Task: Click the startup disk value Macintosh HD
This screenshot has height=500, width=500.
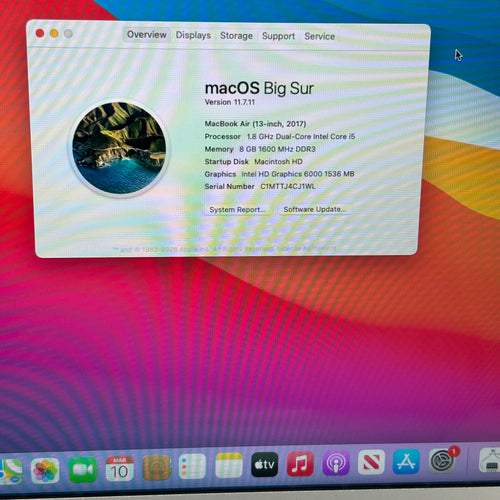Action: 278,161
